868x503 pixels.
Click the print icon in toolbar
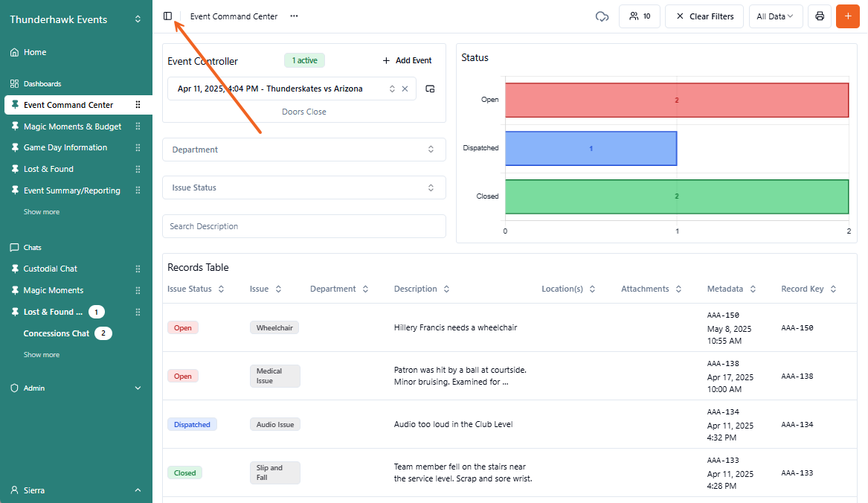[820, 16]
